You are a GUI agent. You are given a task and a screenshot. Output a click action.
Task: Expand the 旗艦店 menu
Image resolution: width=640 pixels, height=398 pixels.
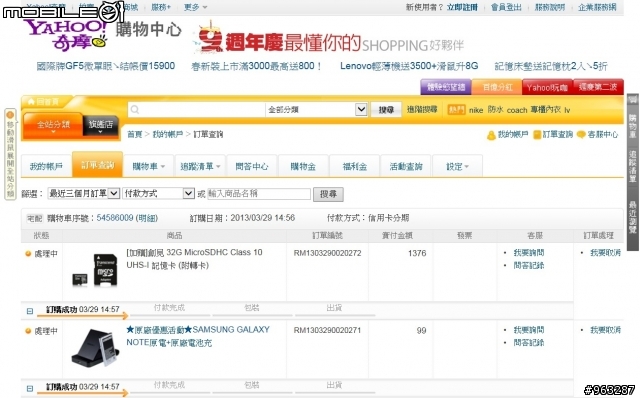(x=100, y=126)
